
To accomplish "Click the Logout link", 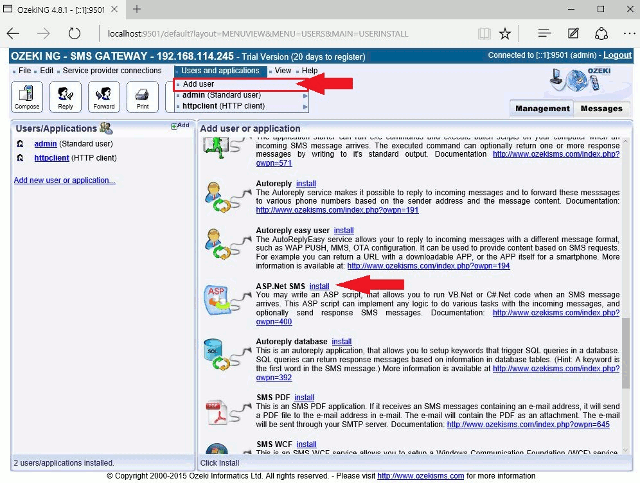I will pos(617,55).
